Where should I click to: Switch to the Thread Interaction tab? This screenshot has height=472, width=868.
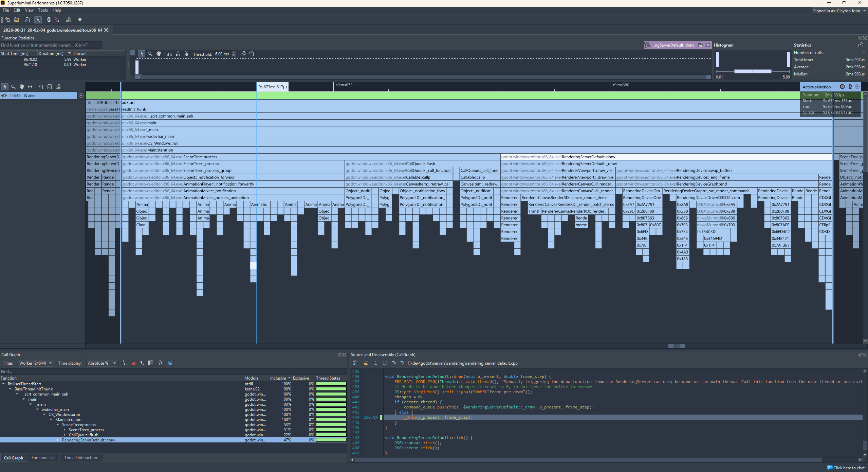(80, 458)
